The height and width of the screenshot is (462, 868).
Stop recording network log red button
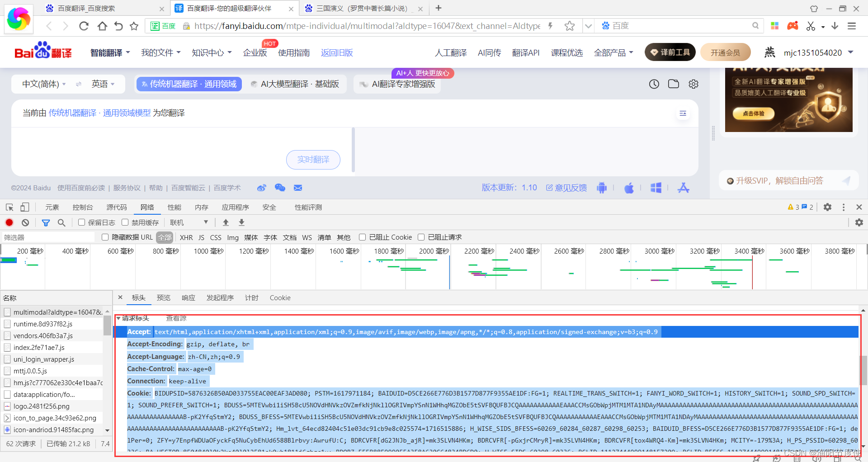[x=9, y=222]
